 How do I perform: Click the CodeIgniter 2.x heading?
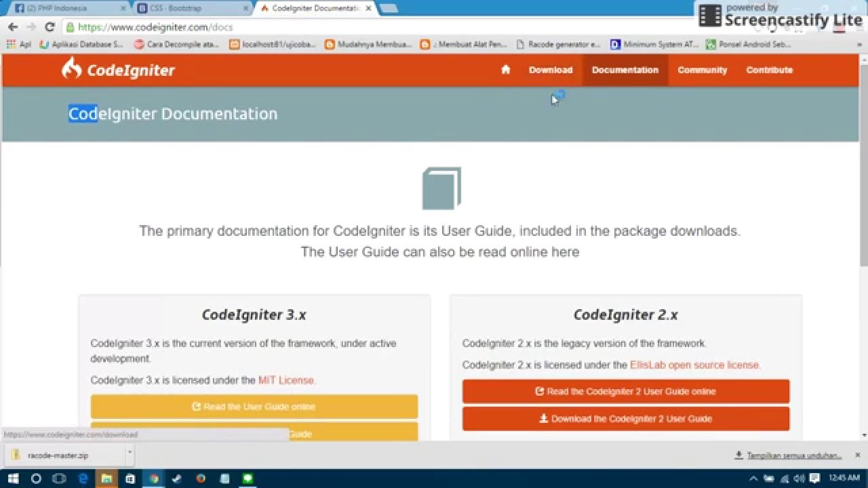click(626, 314)
